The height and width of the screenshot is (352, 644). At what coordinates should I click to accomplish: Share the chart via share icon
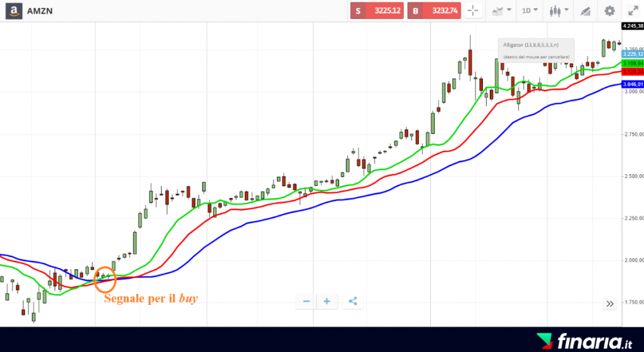[x=353, y=302]
